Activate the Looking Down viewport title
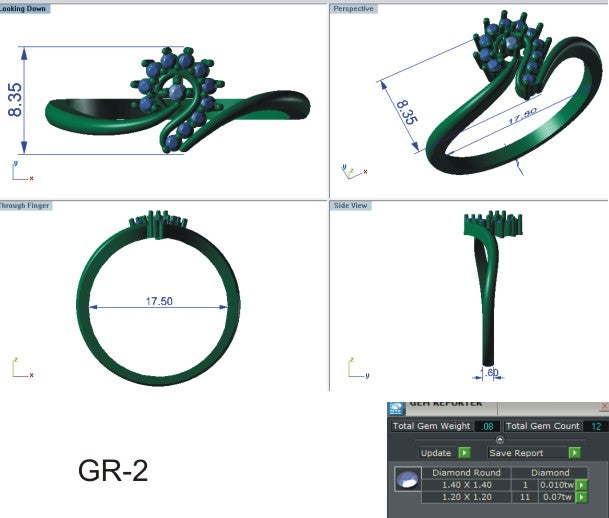The height and width of the screenshot is (518, 609). pos(25,7)
